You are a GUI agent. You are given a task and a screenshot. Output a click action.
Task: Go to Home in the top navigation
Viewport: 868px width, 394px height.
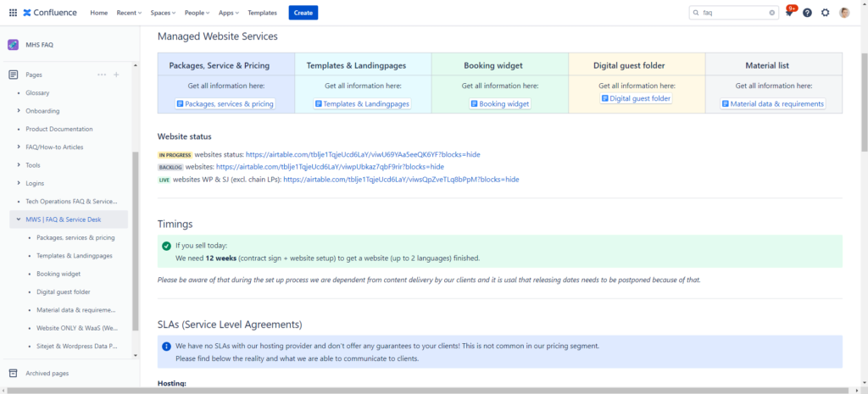pyautogui.click(x=99, y=13)
